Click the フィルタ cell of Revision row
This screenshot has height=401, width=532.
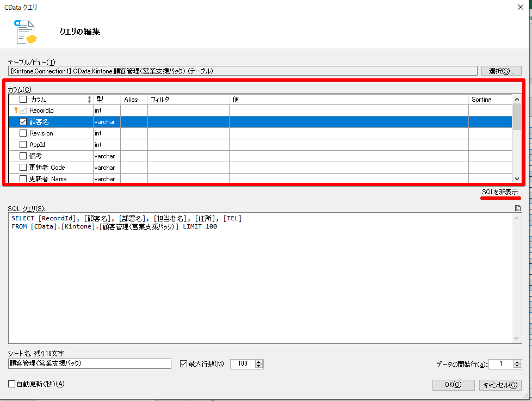point(188,133)
